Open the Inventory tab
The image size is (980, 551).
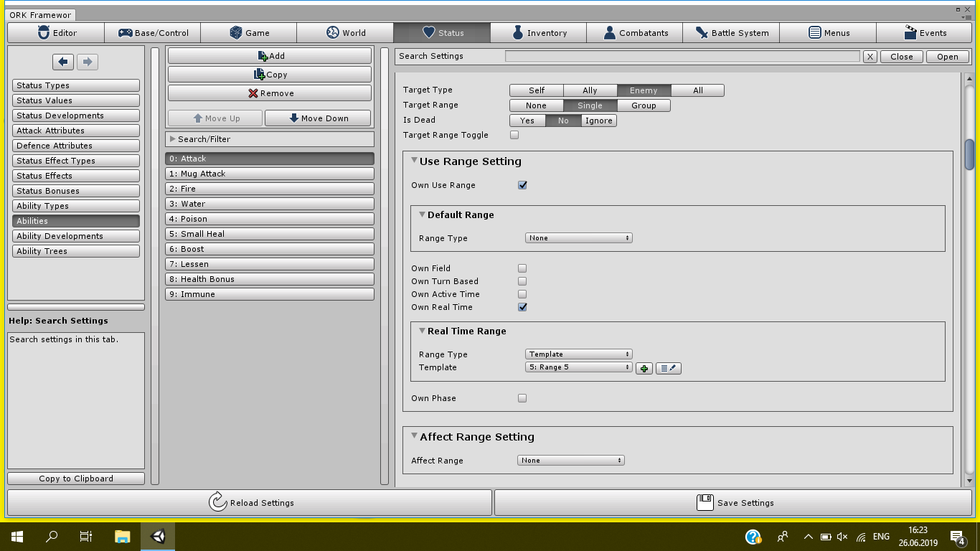[539, 33]
